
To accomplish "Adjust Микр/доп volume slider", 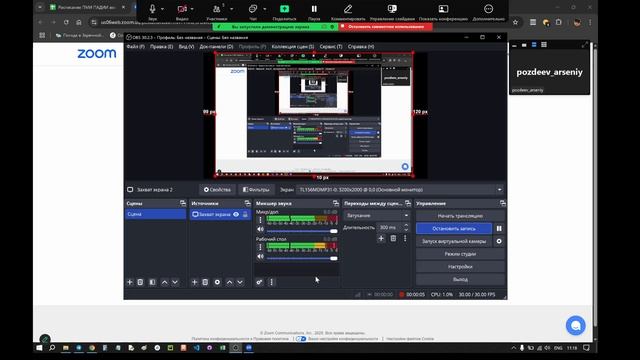I will point(302,231).
